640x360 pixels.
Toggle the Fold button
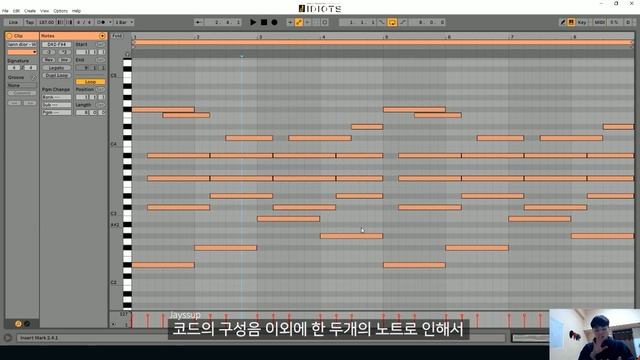(117, 36)
